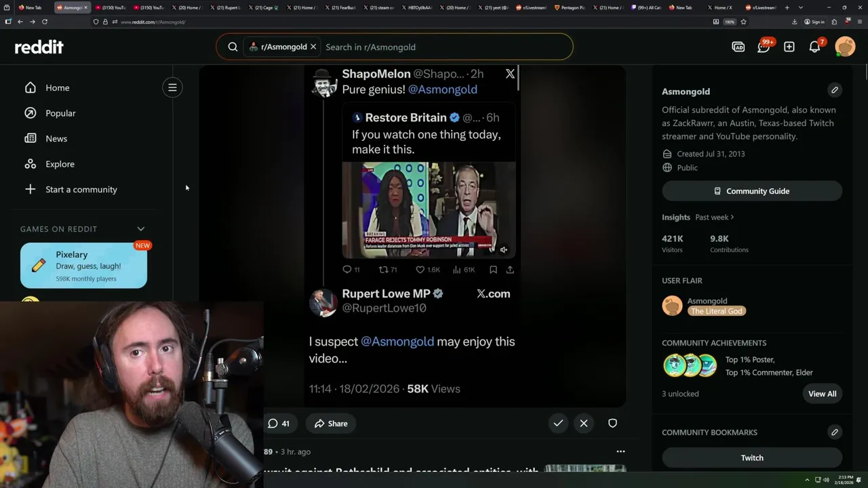Reload the page with refresh icon
The width and height of the screenshot is (868, 488).
tap(45, 22)
